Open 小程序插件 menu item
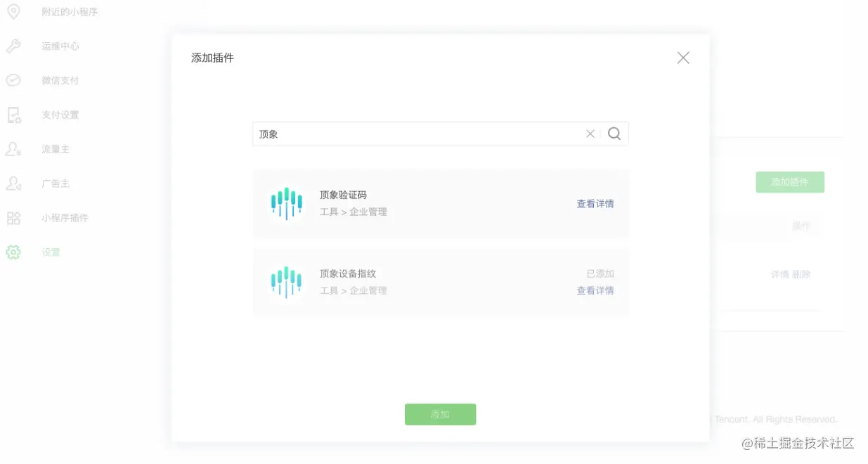 (65, 218)
